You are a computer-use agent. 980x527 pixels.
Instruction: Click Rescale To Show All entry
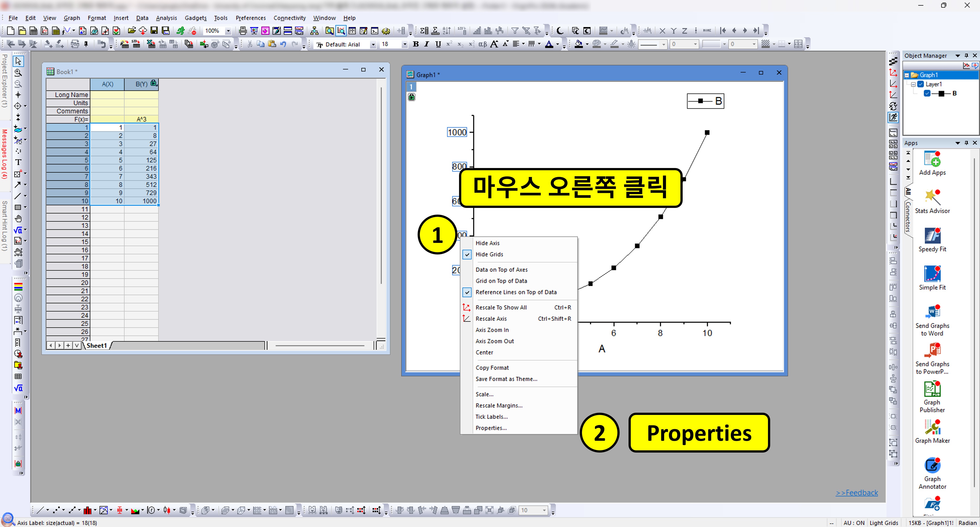[x=501, y=307]
